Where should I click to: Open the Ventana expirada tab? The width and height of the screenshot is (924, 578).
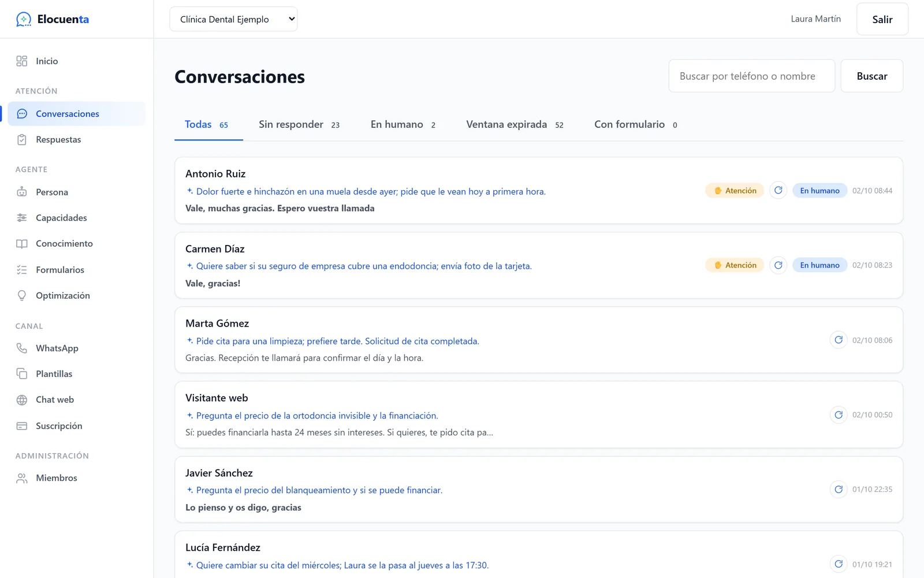515,125
